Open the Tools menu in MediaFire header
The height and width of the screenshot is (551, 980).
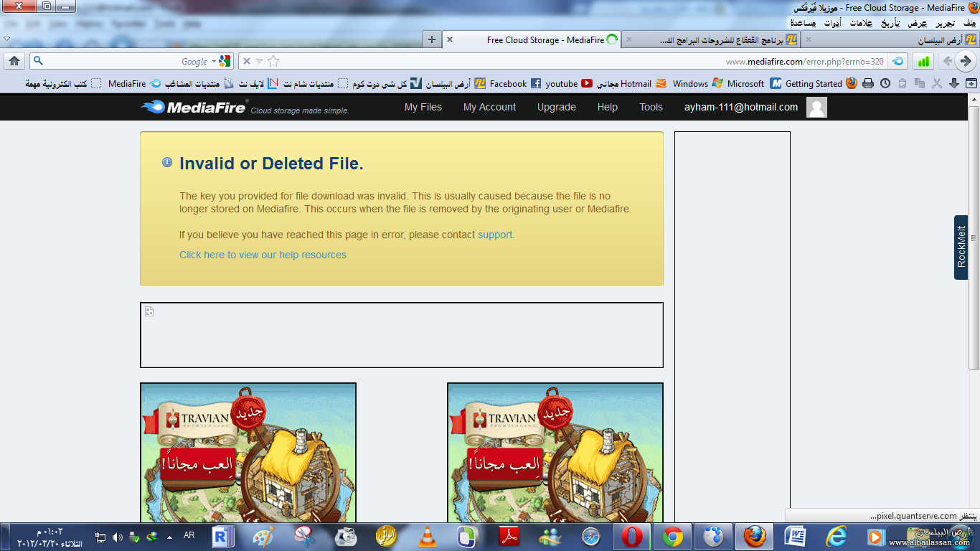651,107
